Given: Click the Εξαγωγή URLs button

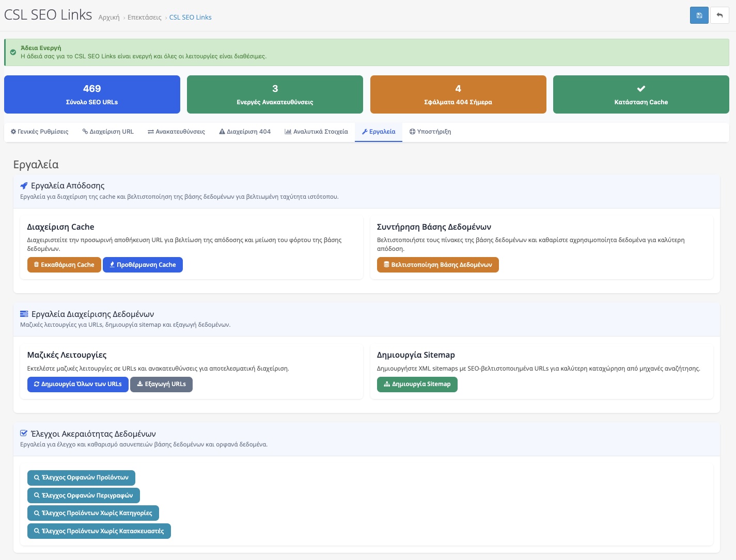Looking at the screenshot, I should tap(161, 384).
